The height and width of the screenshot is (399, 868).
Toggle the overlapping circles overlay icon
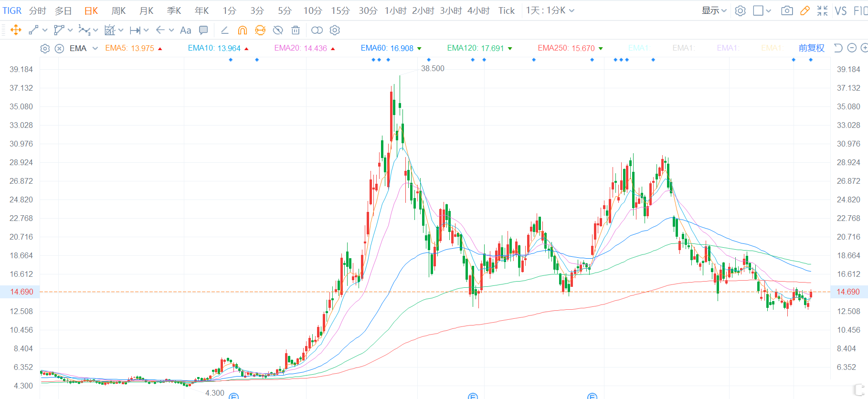pos(317,30)
